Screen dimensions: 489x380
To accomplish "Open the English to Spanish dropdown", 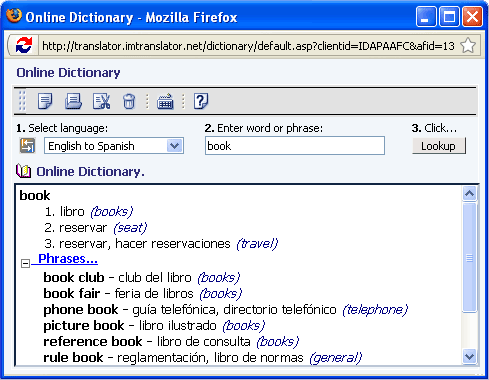I will (114, 146).
